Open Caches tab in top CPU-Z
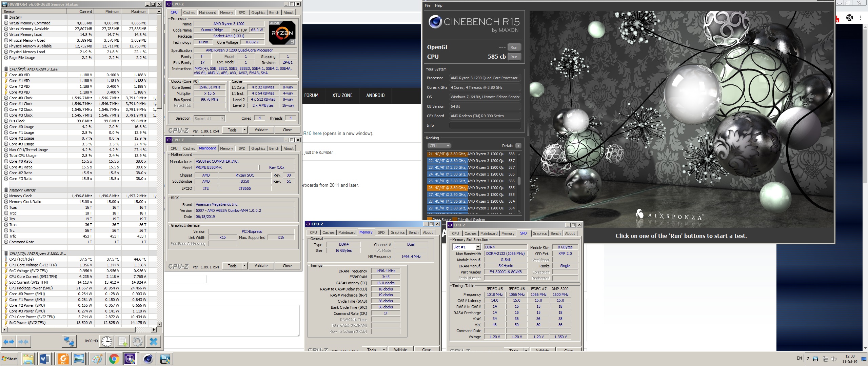Screen dimensions: 868x366 [189, 13]
